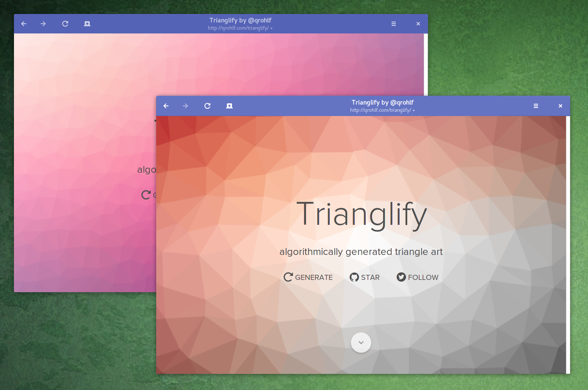The height and width of the screenshot is (390, 588).
Task: Open hamburger menu in front window
Action: [x=536, y=106]
